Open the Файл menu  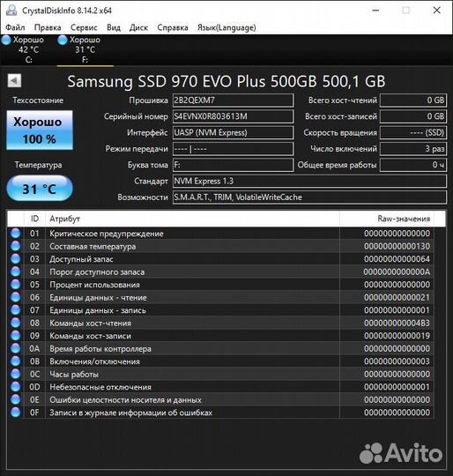pos(15,27)
